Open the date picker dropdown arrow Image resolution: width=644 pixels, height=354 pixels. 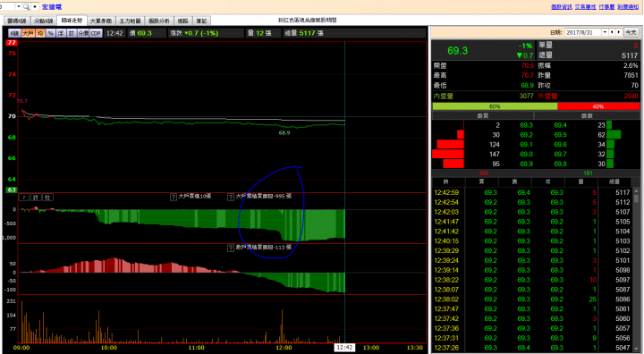pos(605,32)
